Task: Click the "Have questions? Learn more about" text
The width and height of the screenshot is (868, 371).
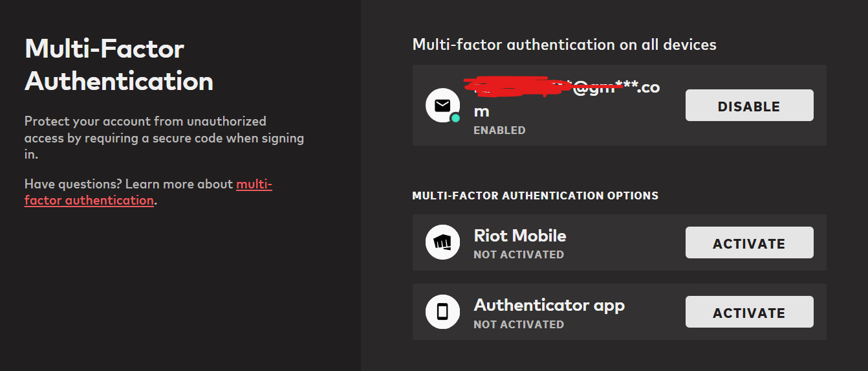Action: click(128, 184)
